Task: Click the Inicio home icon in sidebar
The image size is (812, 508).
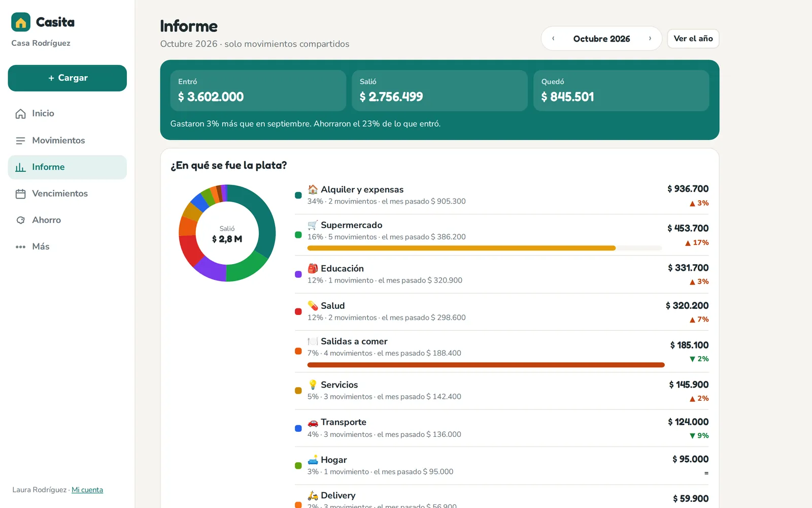Action: [20, 114]
